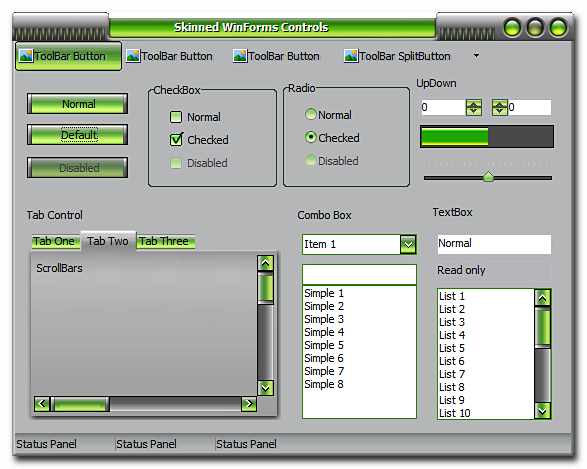Viewport: 587px width, 469px height.
Task: Open the ToolBar SplitButton dropdown arrow
Action: 476,56
